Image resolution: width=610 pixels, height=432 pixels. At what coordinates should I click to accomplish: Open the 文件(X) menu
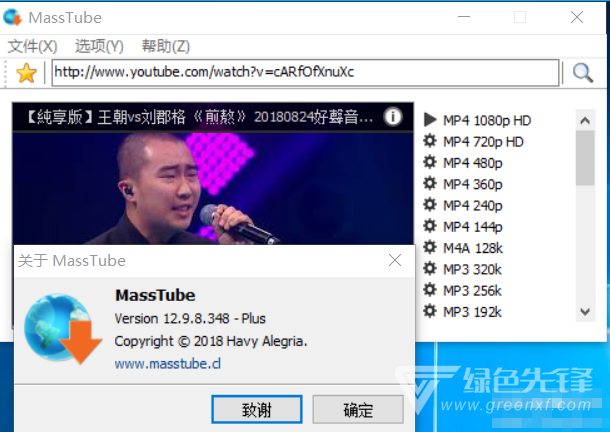[32, 46]
